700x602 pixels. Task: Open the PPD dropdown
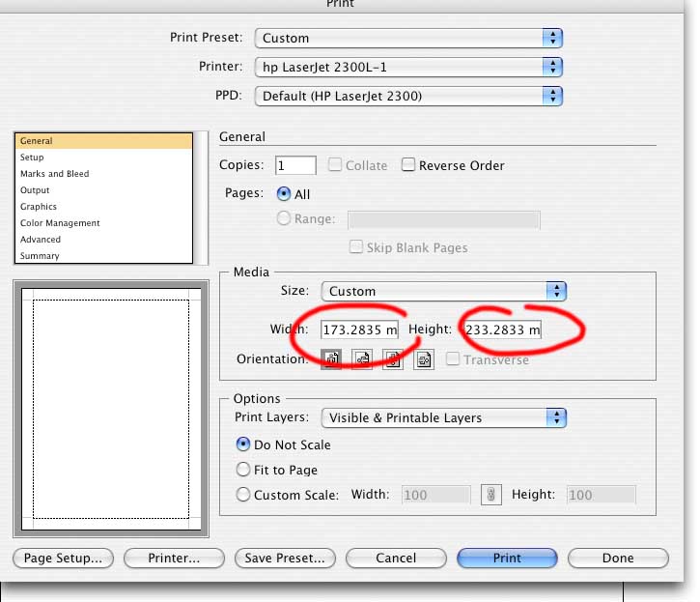[x=408, y=96]
